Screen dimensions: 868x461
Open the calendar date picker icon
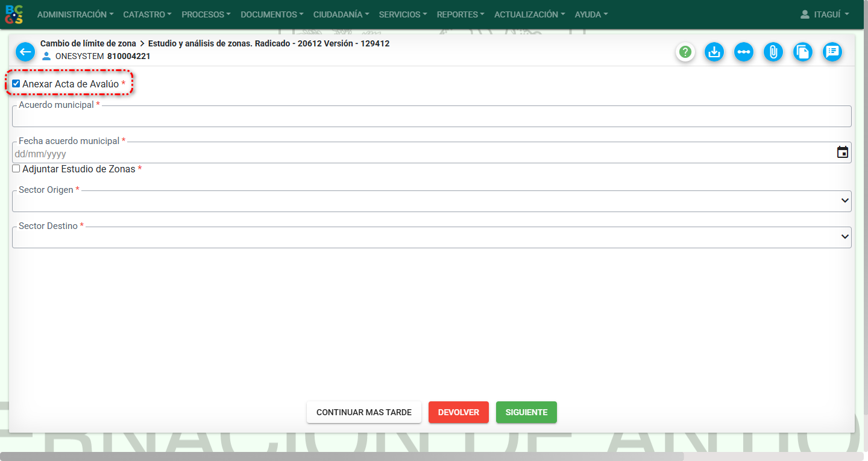[842, 152]
